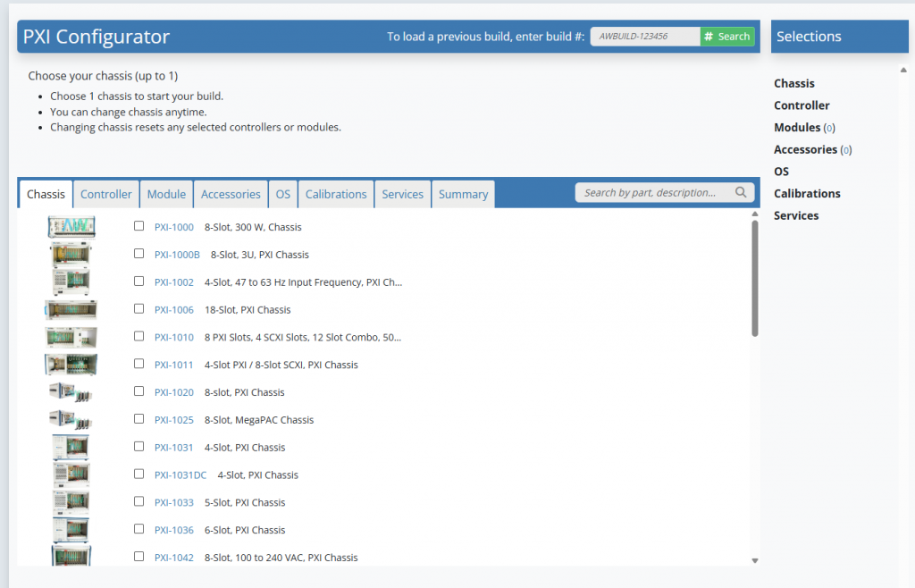The height and width of the screenshot is (588, 915).
Task: Click the build number input field
Action: 645,36
